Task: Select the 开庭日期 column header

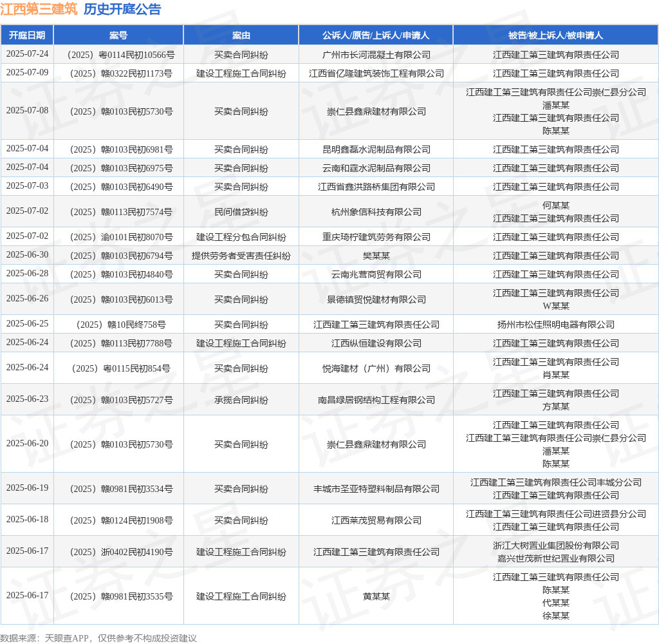Action: pos(27,35)
